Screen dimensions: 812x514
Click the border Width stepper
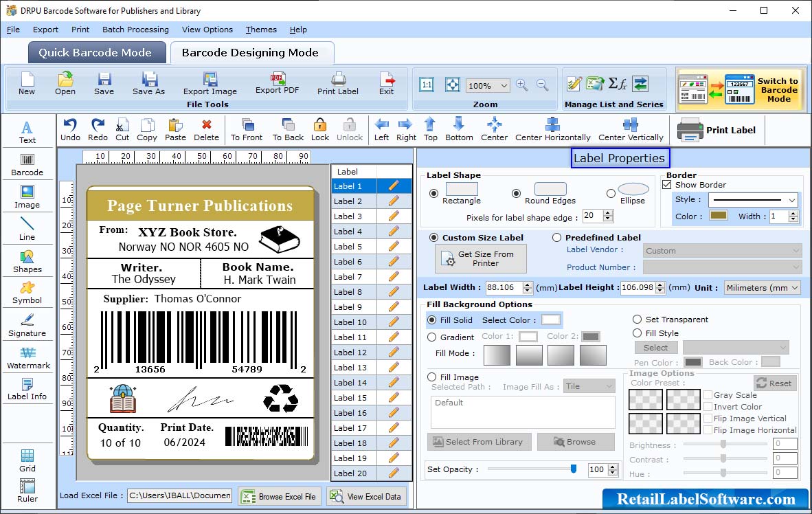pyautogui.click(x=793, y=216)
